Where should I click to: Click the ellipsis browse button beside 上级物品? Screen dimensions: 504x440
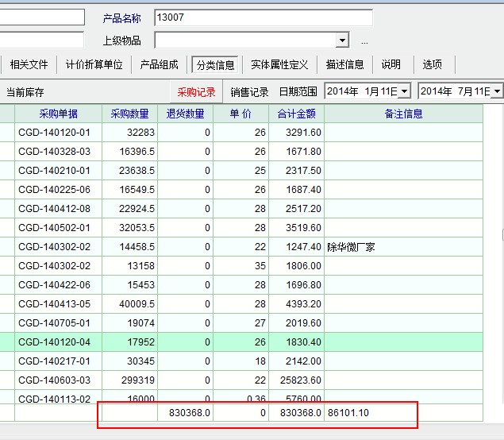point(364,41)
